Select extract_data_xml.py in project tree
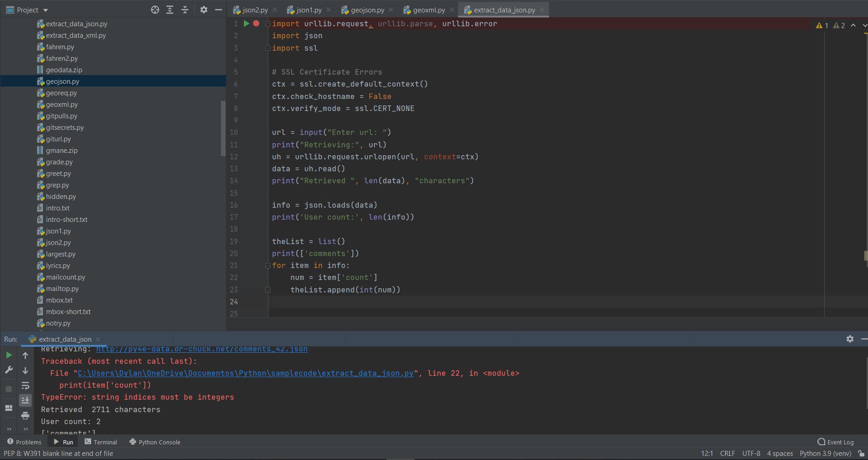The width and height of the screenshot is (868, 460). click(75, 35)
